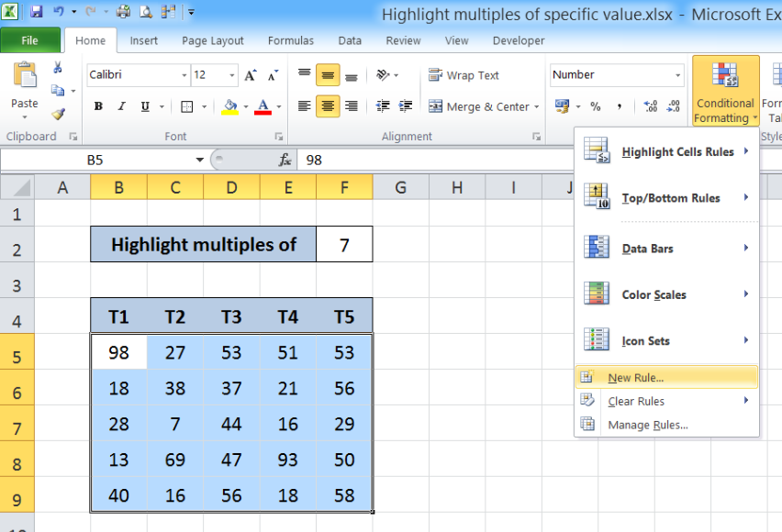This screenshot has height=532, width=782.
Task: Click the Increase Indent icon
Action: 406,106
